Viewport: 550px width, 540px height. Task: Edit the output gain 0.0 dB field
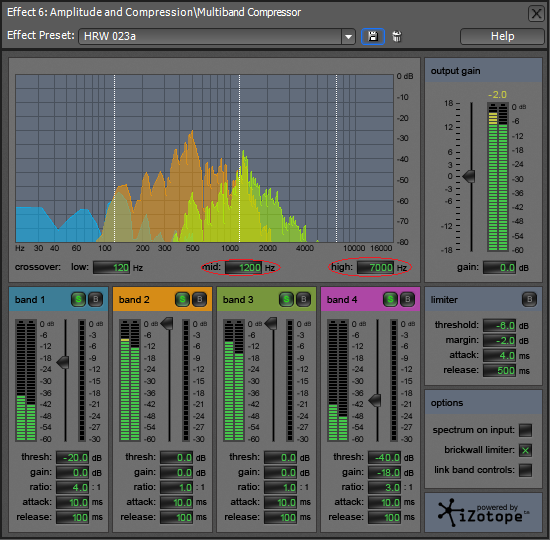click(499, 268)
